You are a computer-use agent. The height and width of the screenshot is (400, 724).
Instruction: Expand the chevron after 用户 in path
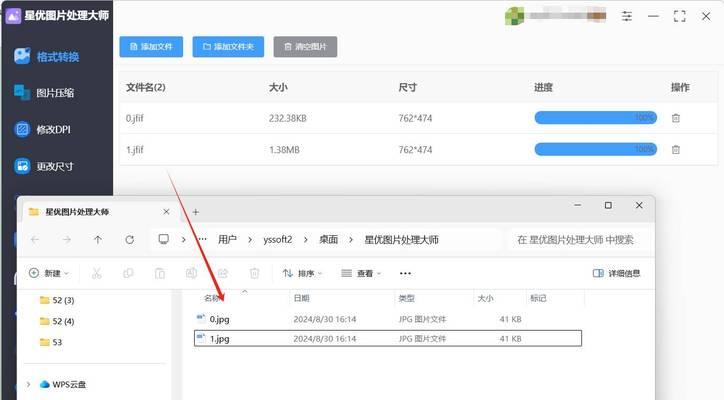pyautogui.click(x=250, y=240)
